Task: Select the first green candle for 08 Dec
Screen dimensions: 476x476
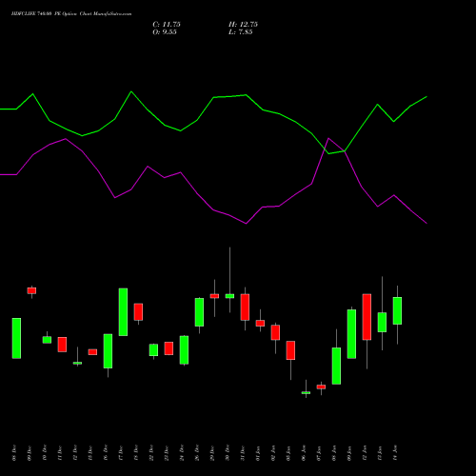Action: click(x=16, y=338)
